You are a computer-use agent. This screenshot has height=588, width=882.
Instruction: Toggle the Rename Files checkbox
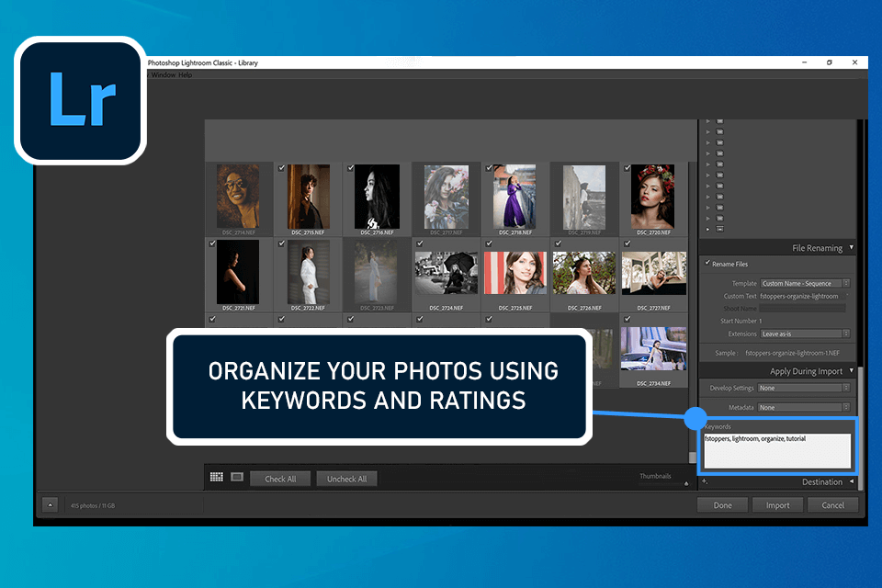pos(707,263)
